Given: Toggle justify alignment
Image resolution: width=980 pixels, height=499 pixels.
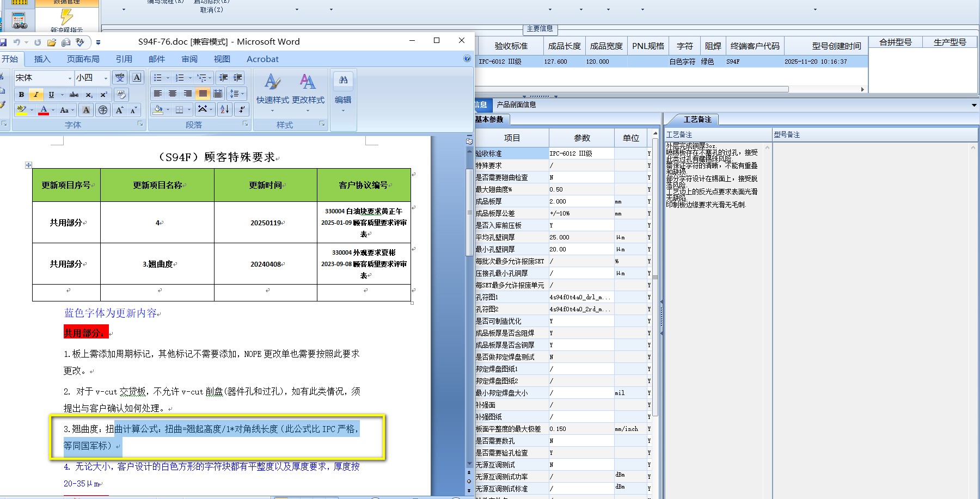Looking at the screenshot, I should (x=203, y=94).
